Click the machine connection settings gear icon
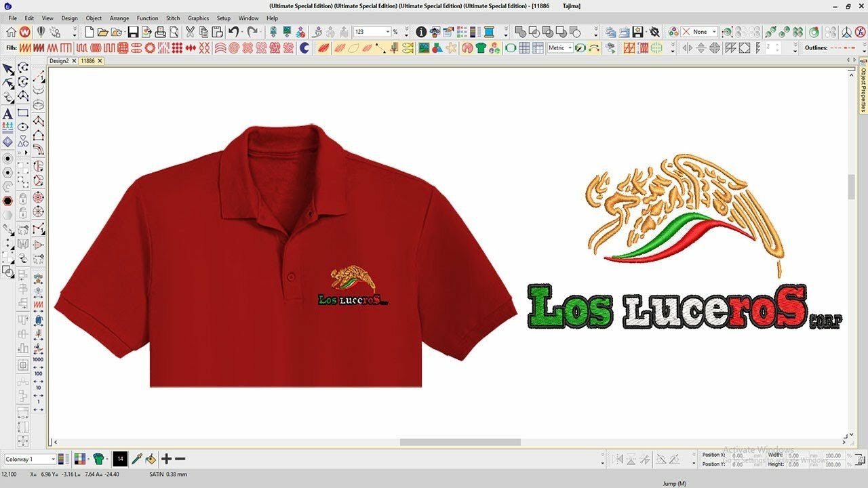This screenshot has width=868, height=488. [654, 32]
